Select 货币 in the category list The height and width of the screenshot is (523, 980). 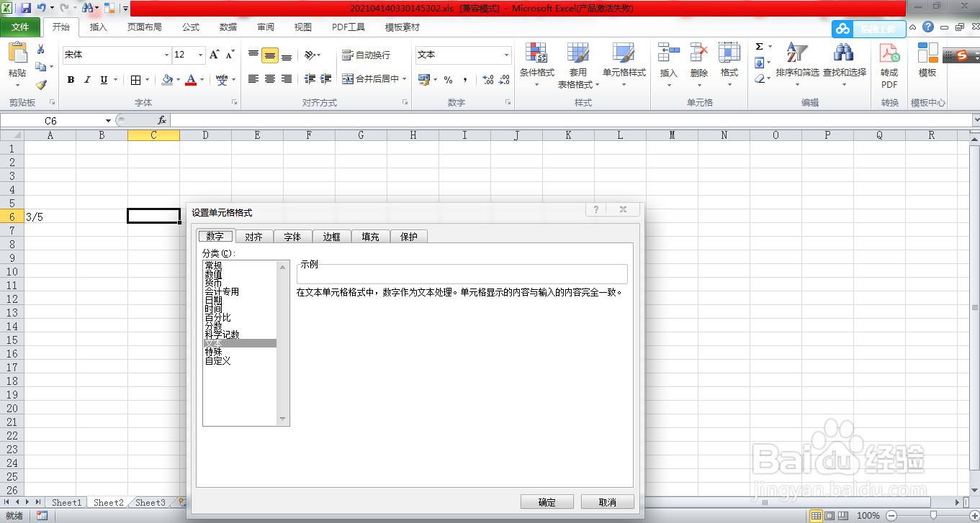(x=212, y=283)
